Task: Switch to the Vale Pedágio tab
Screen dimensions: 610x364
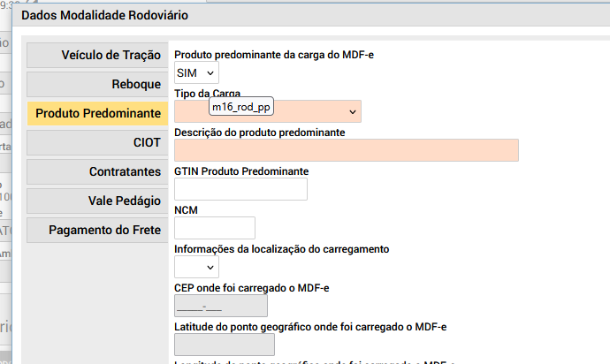Action: tap(97, 201)
